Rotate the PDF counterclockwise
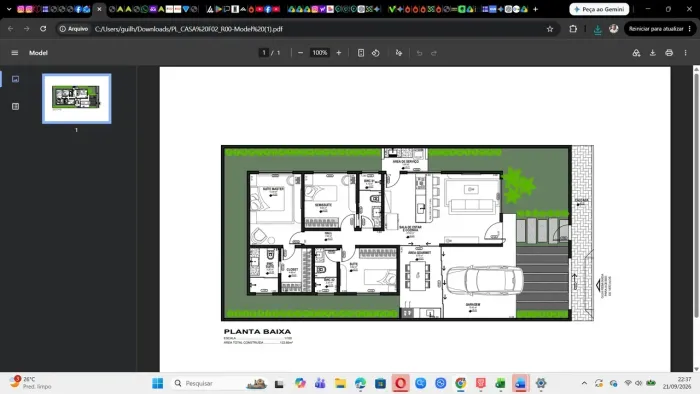Viewport: 700px width, 394px height. 376,53
